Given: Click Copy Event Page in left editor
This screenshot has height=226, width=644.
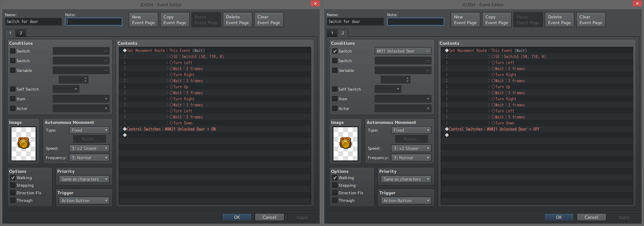Looking at the screenshot, I should (x=175, y=20).
